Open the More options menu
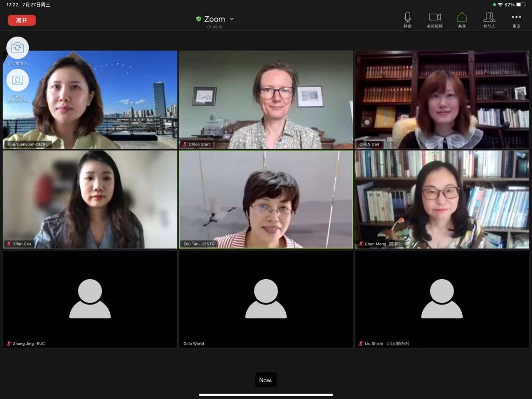 516,19
